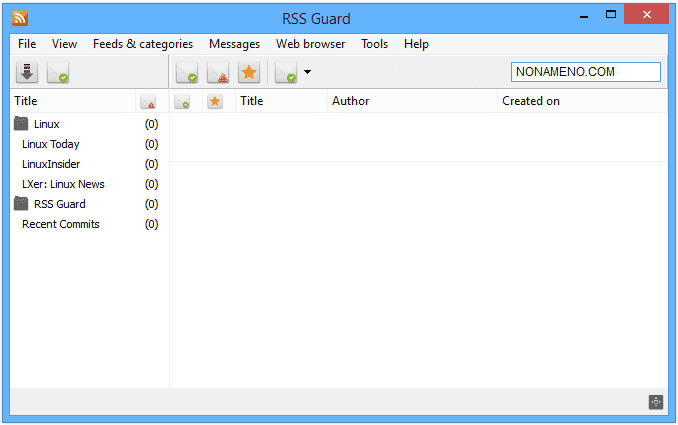Open the Tools menu
Viewport: 678px width, 425px height.
pyautogui.click(x=374, y=44)
